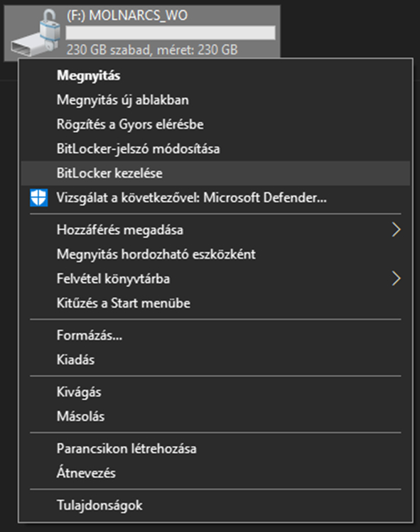The image size is (420, 532).
Task: Click the F: drive capacity usage bar
Action: (x=171, y=33)
